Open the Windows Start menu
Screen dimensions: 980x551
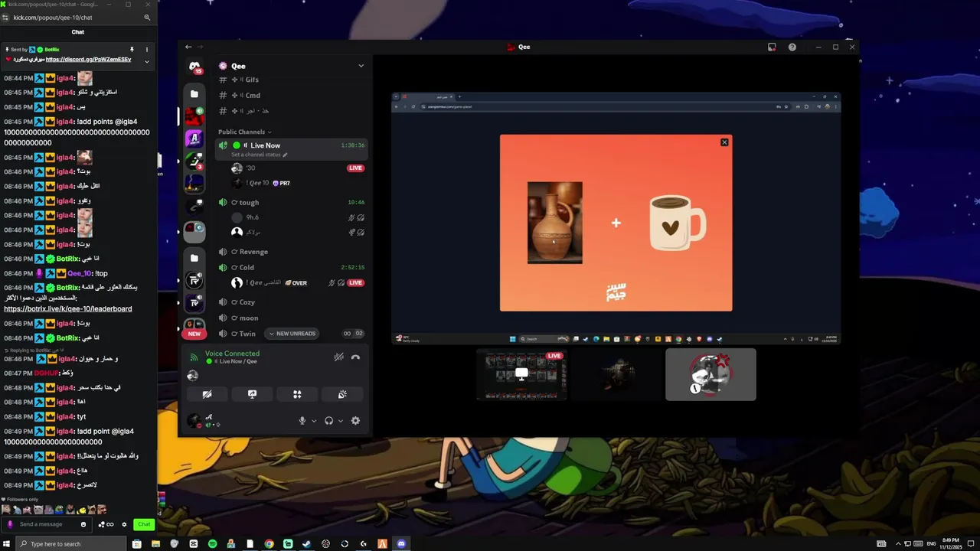(7, 544)
